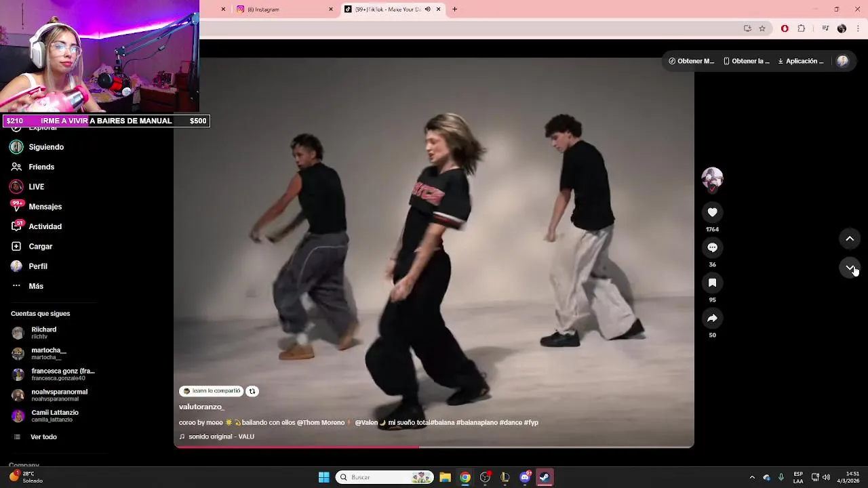Open Chrome profile avatar

842,28
